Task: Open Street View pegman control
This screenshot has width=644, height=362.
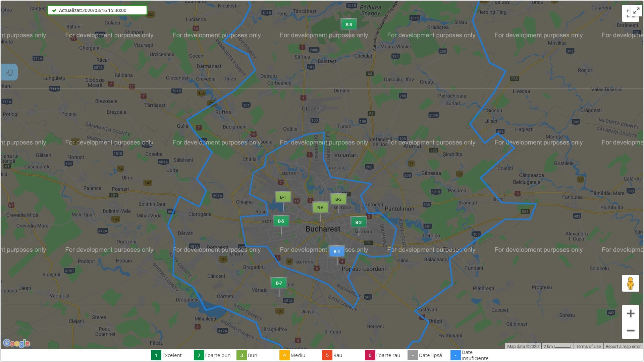Action: [631, 283]
